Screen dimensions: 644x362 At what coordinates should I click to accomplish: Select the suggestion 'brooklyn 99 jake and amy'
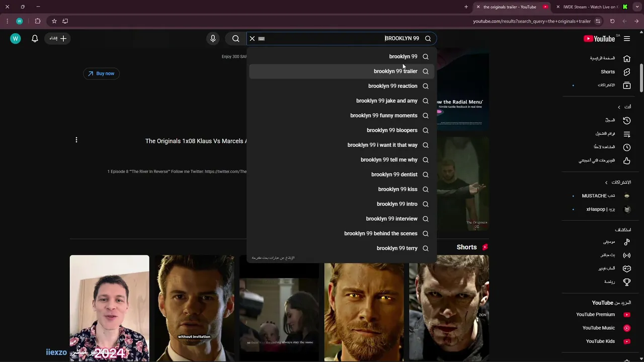tap(342, 101)
